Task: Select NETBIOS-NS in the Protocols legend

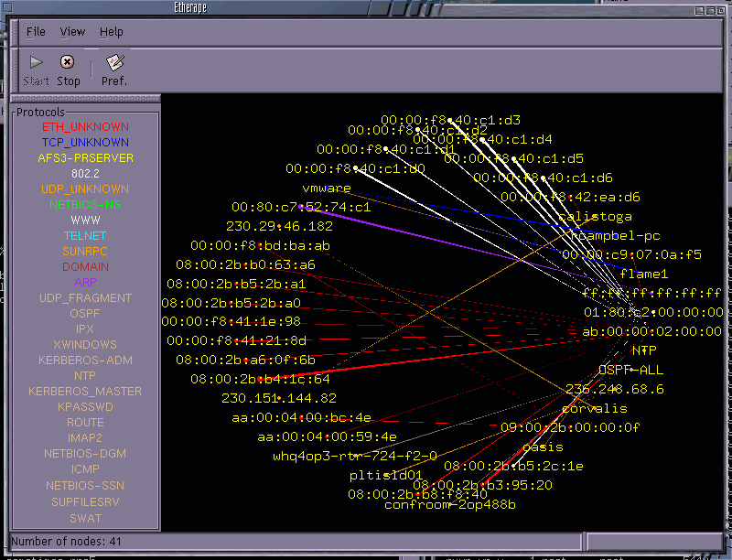Action: (x=85, y=204)
